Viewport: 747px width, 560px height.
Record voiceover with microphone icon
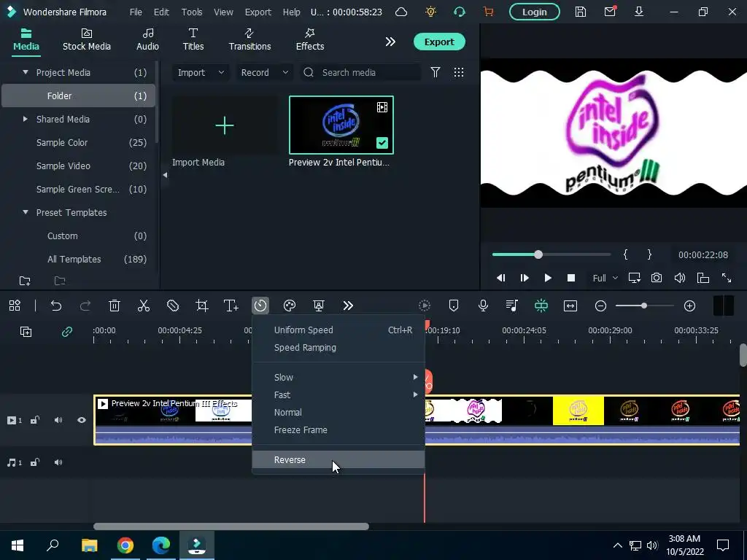(483, 306)
